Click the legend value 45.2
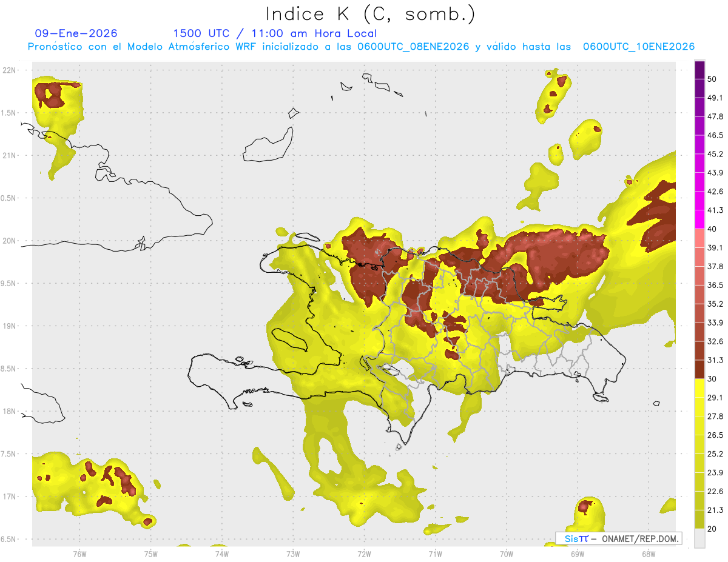728x562 pixels. coord(715,154)
